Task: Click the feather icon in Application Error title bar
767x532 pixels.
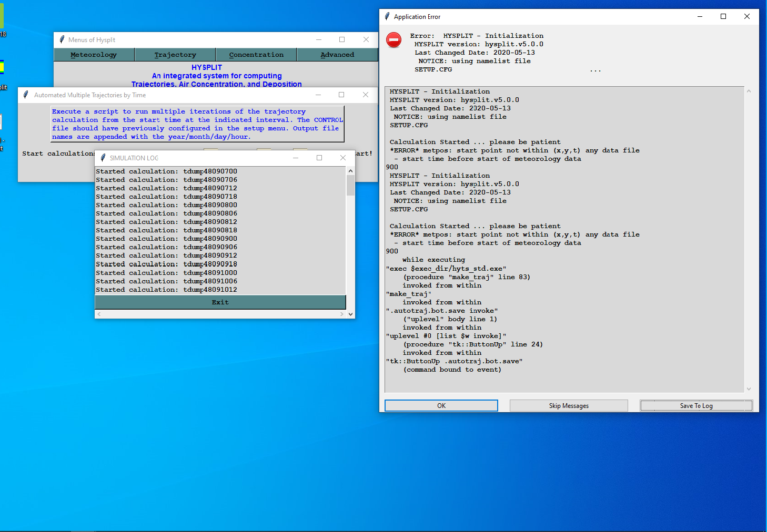Action: click(x=387, y=16)
